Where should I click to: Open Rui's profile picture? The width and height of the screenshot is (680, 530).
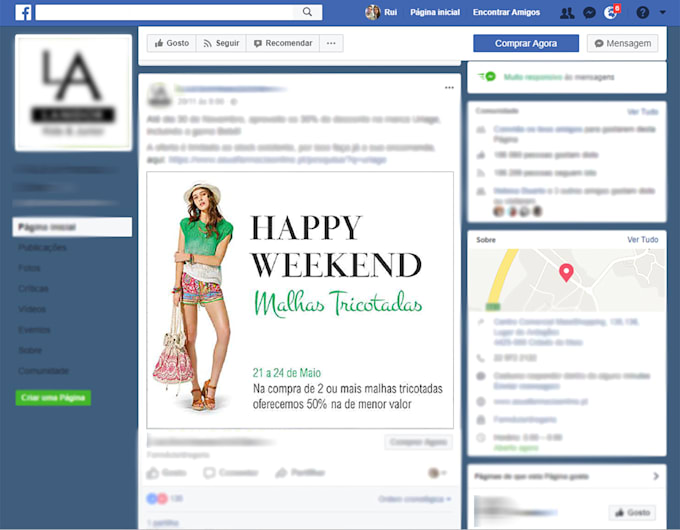[x=373, y=12]
